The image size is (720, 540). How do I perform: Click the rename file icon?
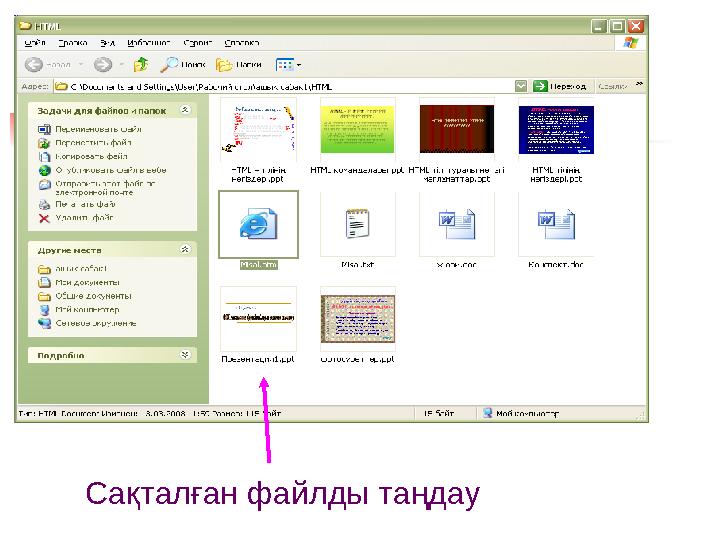[44, 129]
